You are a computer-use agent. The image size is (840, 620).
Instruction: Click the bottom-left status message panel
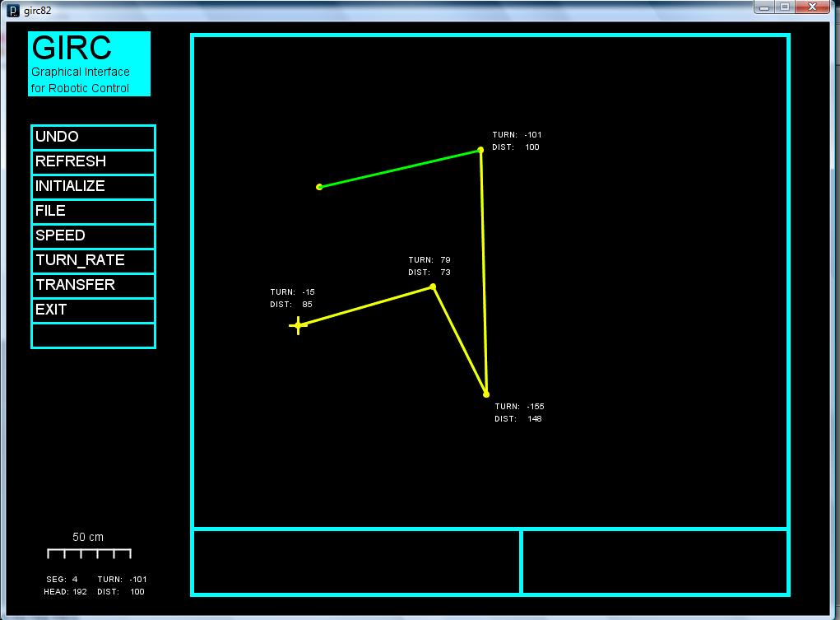pyautogui.click(x=356, y=561)
